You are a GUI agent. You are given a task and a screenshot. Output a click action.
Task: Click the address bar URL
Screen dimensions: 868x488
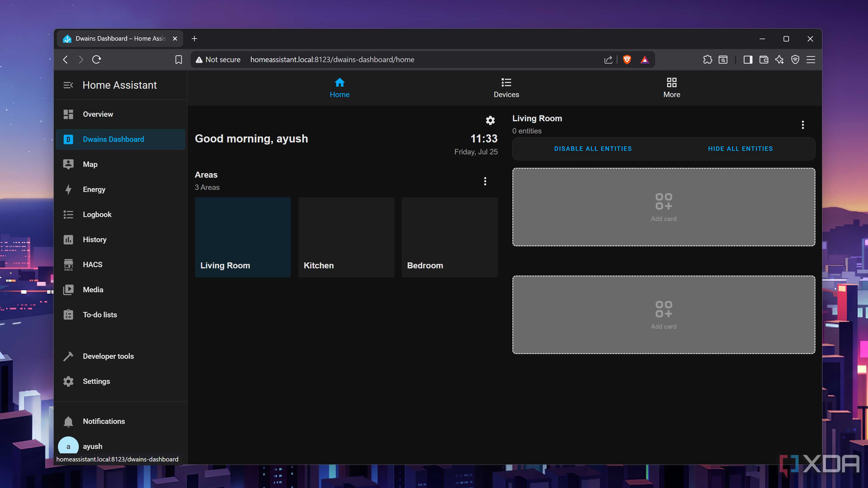[332, 60]
